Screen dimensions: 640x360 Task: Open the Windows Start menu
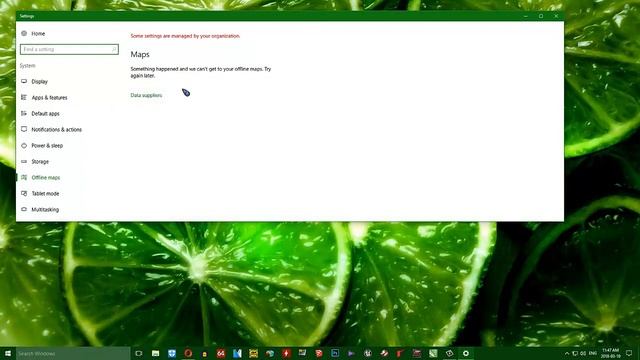click(8, 353)
